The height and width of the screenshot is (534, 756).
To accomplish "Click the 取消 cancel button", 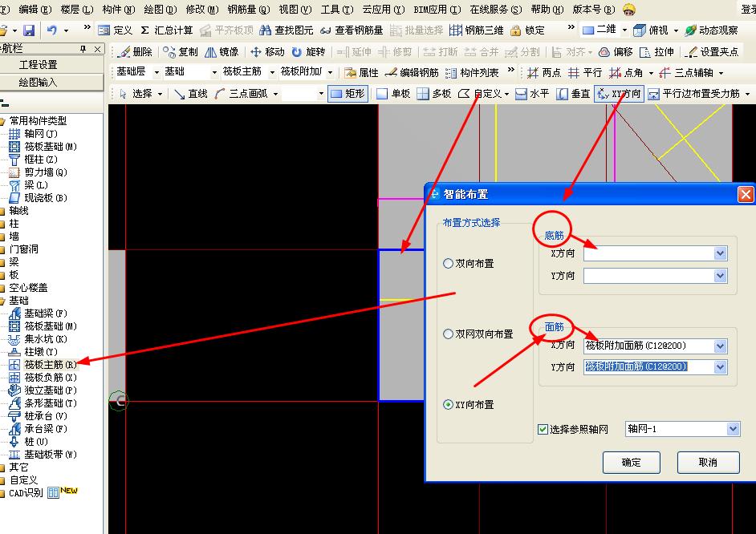I will pos(708,463).
